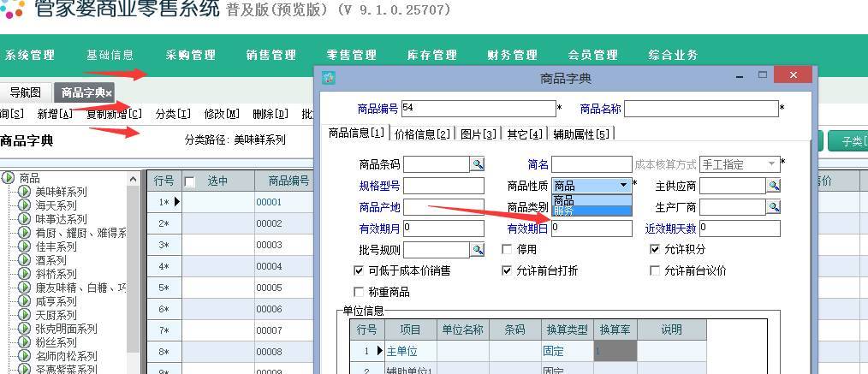Click the 商品名称 input field
868x374 pixels.
click(x=701, y=109)
